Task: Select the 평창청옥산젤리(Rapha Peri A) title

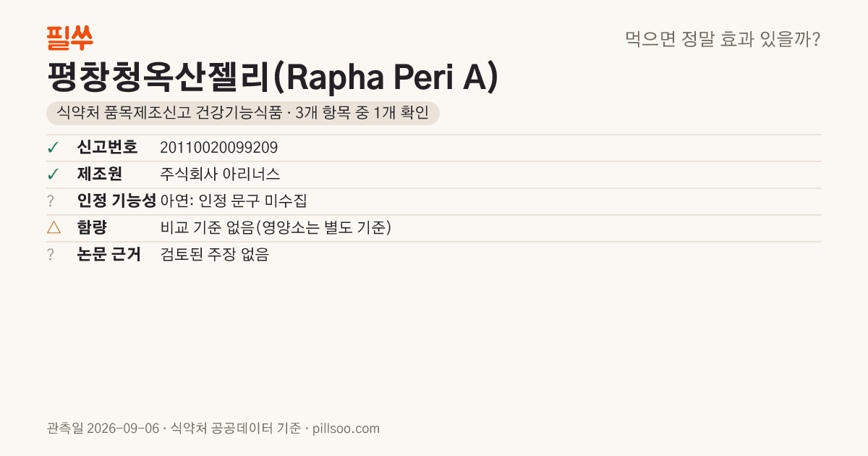Action: pyautogui.click(x=272, y=77)
